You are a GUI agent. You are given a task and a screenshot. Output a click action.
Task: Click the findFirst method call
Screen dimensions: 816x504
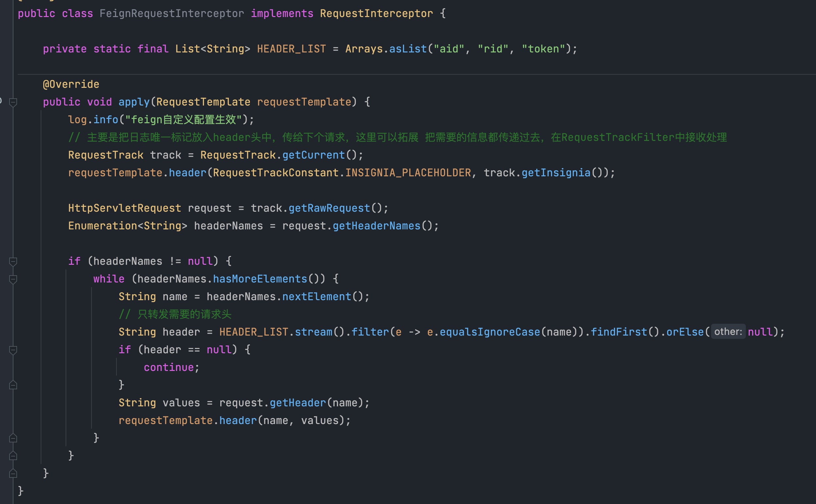click(x=619, y=332)
